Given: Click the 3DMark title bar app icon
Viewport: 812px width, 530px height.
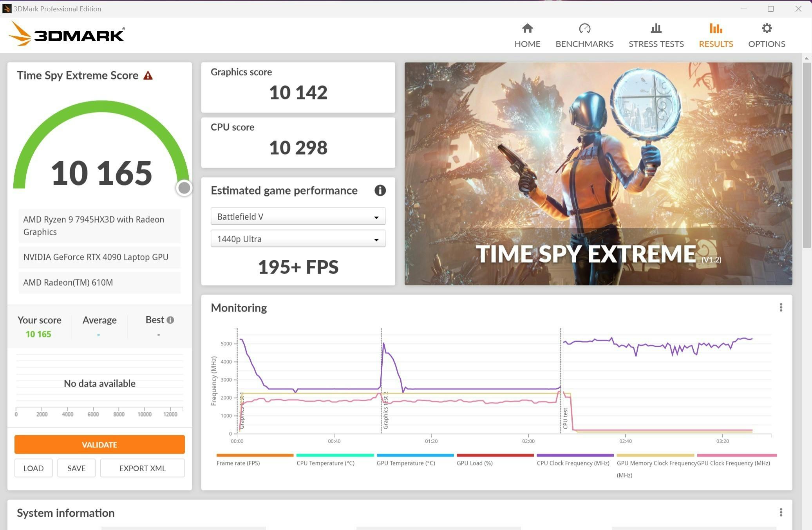Looking at the screenshot, I should 7,9.
